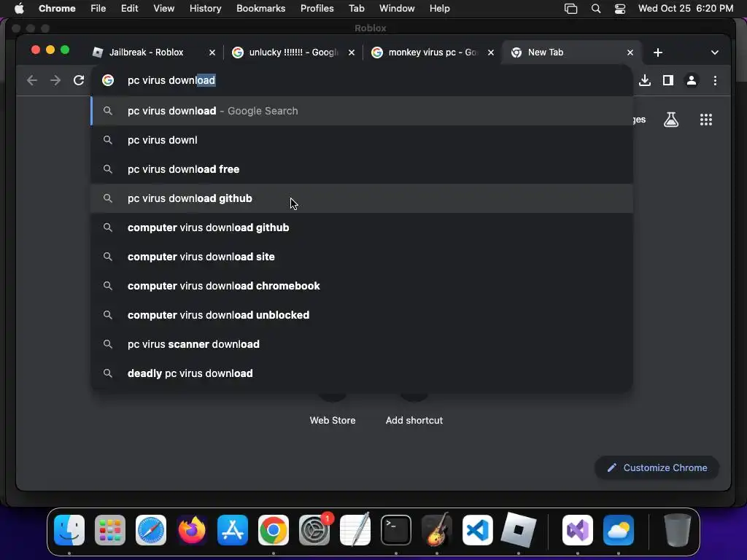
Task: Go forward using the forward arrow
Action: coord(55,80)
